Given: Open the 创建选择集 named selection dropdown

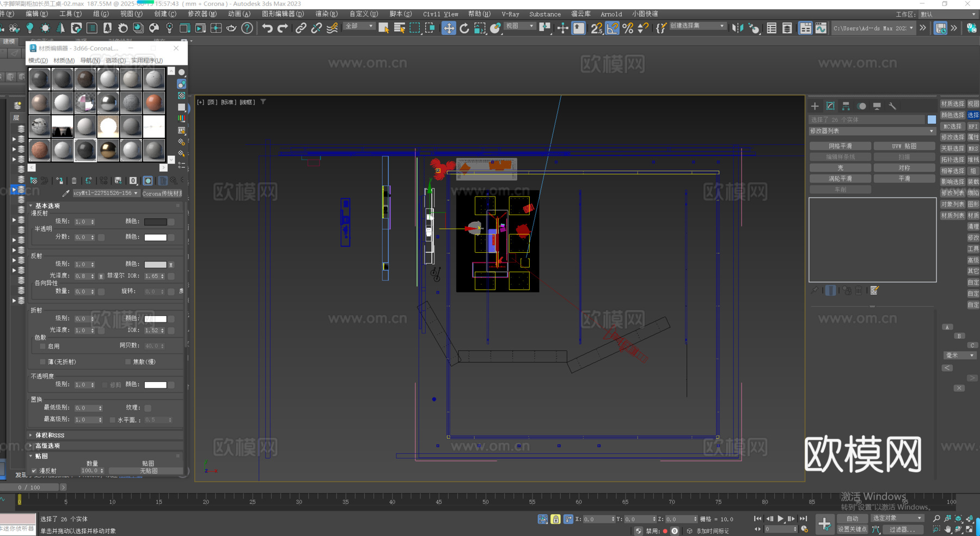Looking at the screenshot, I should 697,26.
